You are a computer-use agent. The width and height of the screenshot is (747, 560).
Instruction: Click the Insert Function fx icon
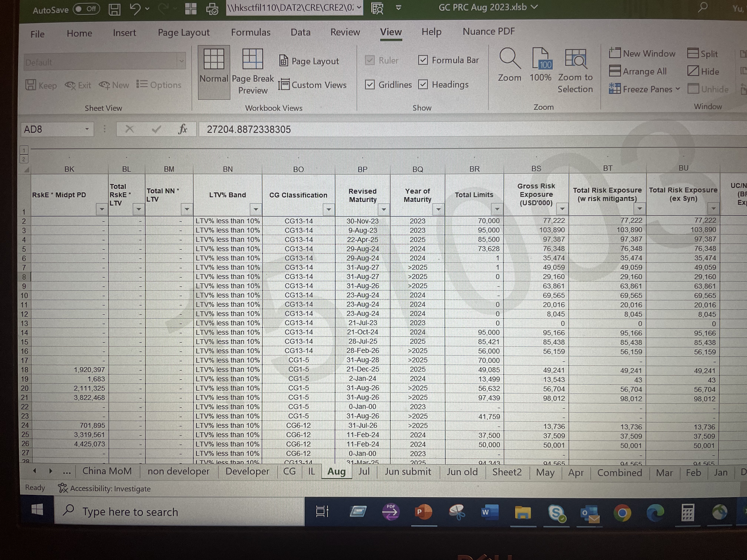pyautogui.click(x=182, y=129)
